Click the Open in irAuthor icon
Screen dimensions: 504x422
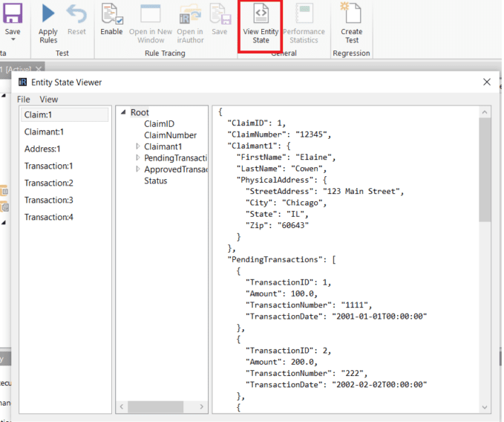point(190,13)
